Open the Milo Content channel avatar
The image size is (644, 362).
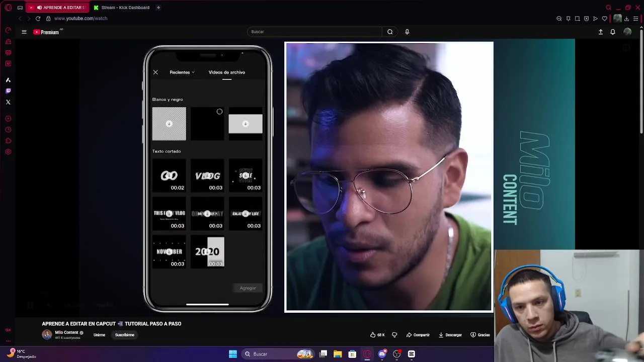[47, 335]
